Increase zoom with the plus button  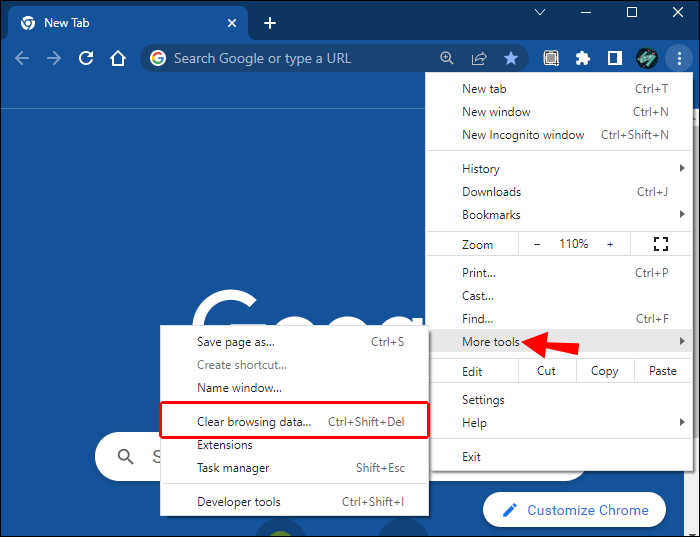pyautogui.click(x=610, y=244)
